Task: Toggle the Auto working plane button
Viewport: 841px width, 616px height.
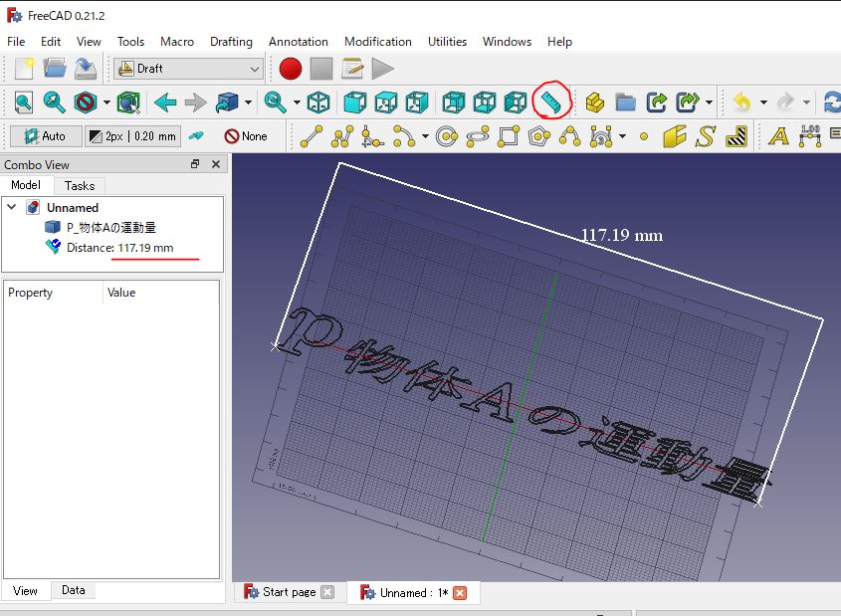Action: (44, 136)
